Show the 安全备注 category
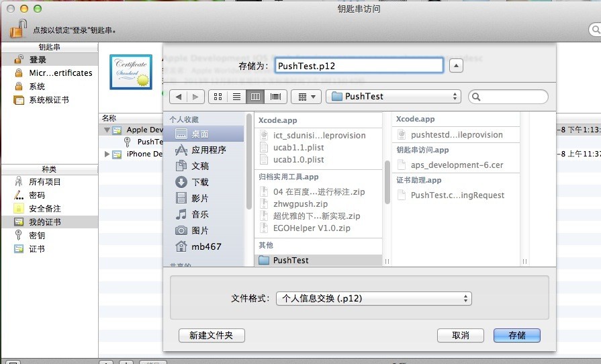The image size is (601, 364). pyautogui.click(x=50, y=208)
